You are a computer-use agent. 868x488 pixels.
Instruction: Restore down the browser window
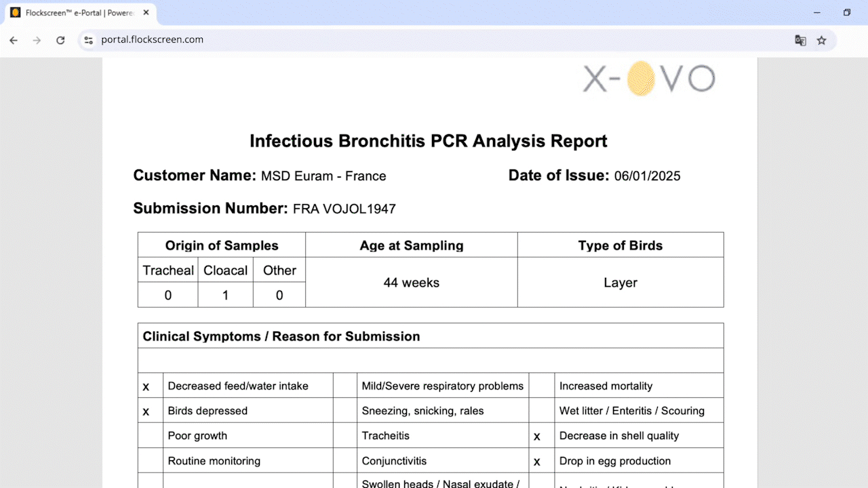click(846, 12)
